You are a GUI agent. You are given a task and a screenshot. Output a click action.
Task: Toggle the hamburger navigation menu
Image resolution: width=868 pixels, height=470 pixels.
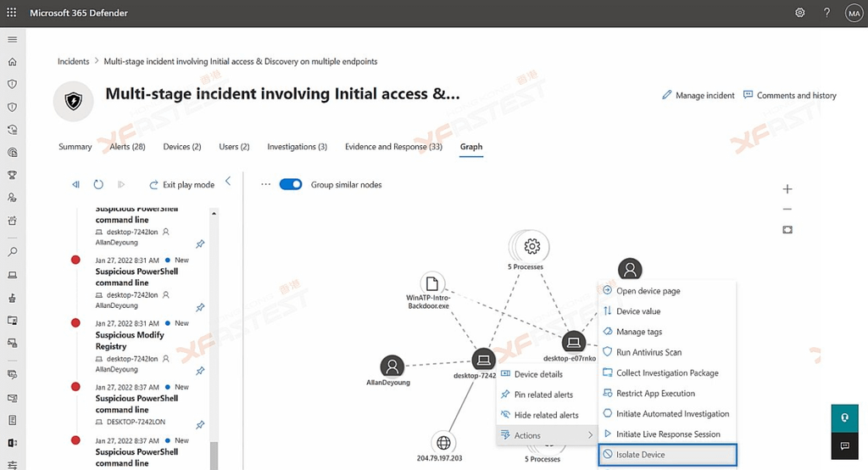pyautogui.click(x=12, y=39)
